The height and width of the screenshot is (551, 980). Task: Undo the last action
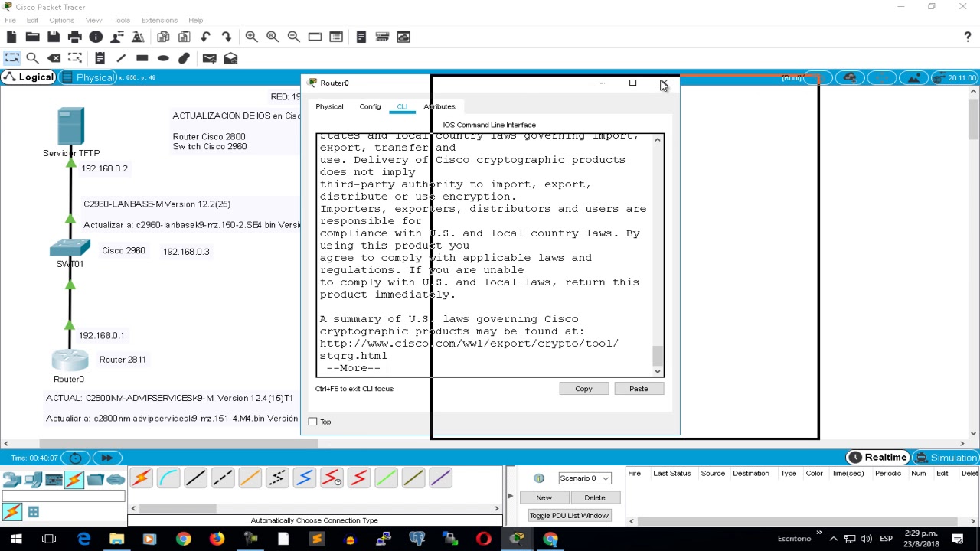pos(205,37)
